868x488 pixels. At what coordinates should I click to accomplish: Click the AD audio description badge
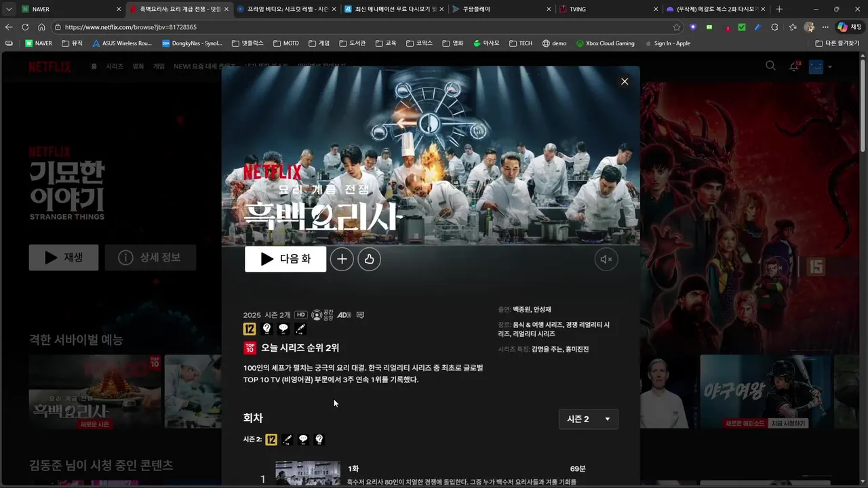pos(344,315)
